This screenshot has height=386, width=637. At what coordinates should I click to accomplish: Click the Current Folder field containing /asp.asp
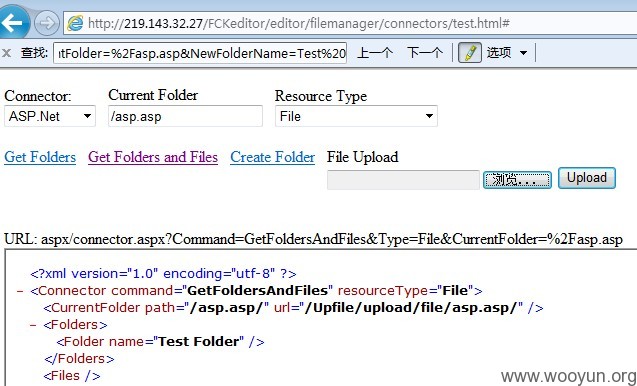[x=185, y=117]
